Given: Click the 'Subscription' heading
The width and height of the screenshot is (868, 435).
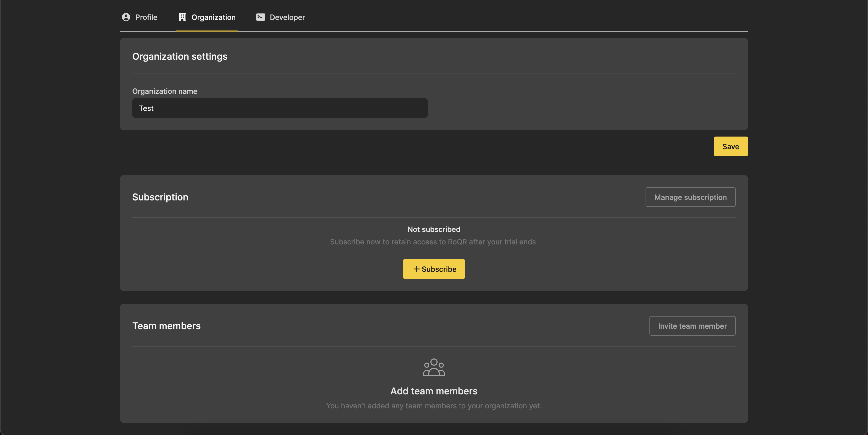Looking at the screenshot, I should (160, 197).
